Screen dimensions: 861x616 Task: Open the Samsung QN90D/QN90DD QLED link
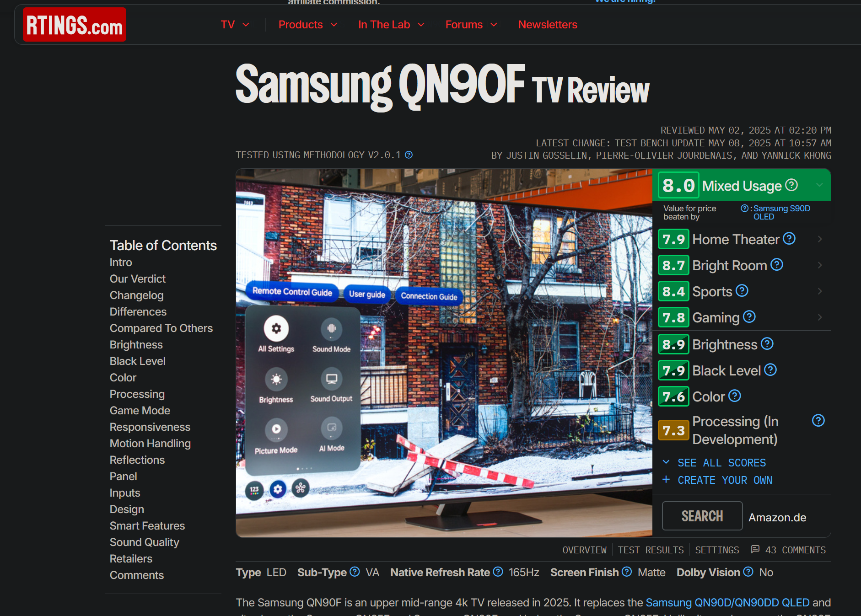pos(727,603)
